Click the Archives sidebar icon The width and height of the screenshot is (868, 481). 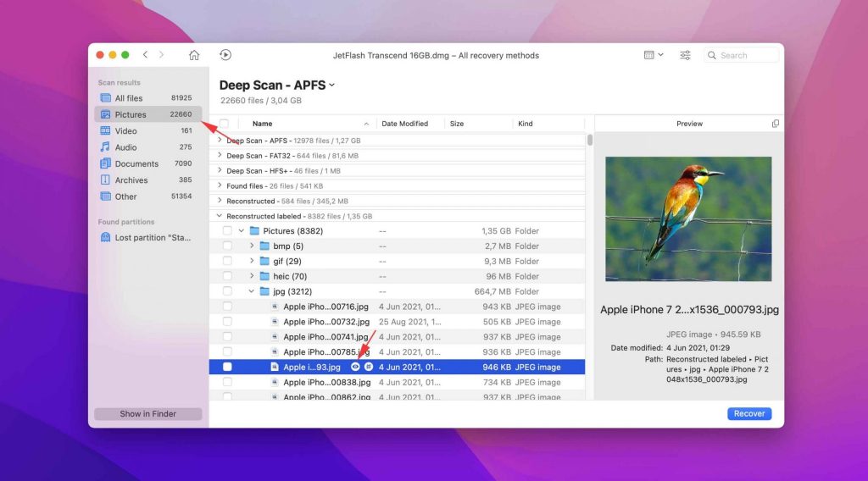(x=105, y=180)
